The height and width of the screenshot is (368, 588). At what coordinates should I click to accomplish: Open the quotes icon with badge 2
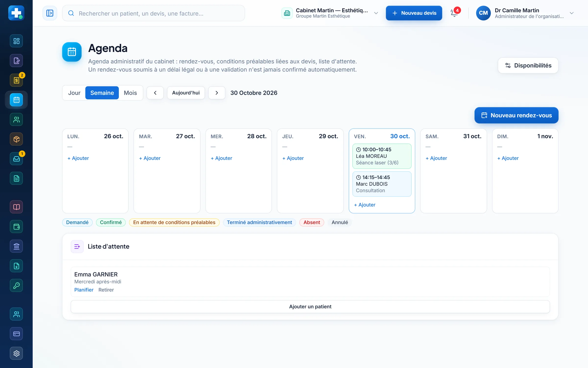[16, 80]
